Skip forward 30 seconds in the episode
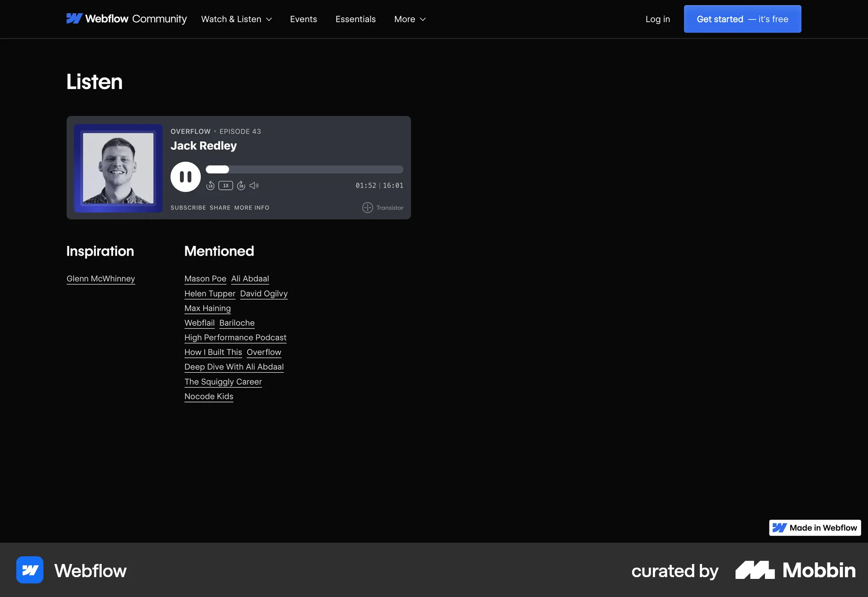868x597 pixels. 241,185
